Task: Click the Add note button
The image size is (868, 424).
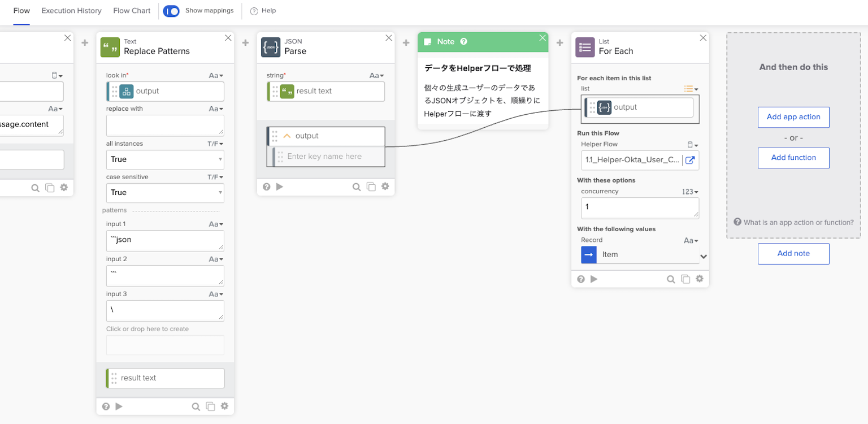Action: click(x=793, y=253)
